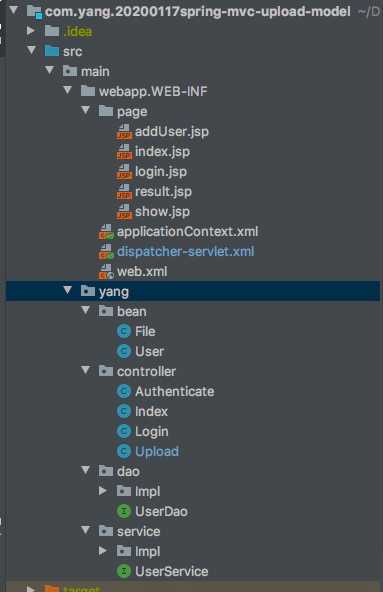Collapse the yang package arrow
This screenshot has height=592, width=383.
[x=68, y=290]
